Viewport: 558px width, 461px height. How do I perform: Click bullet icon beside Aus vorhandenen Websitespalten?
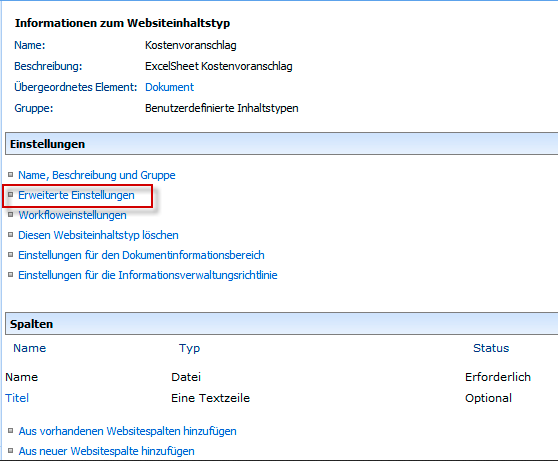tap(10, 430)
